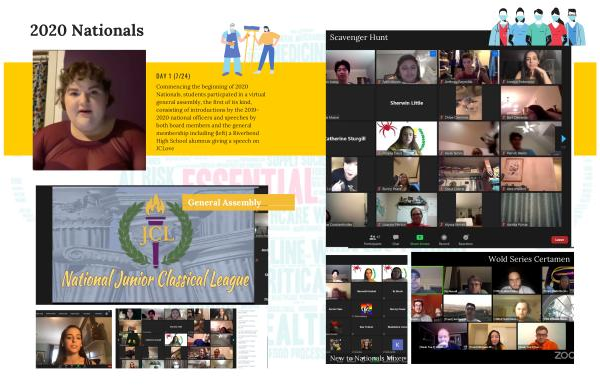Click the Wold Series Certamen title
Screen dimensions: 600x388
click(x=529, y=259)
